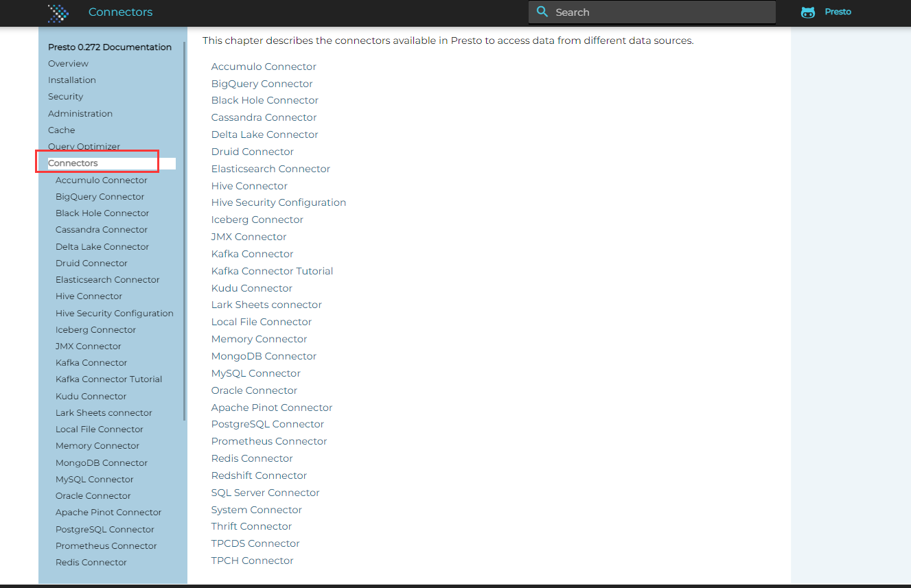This screenshot has height=588, width=911.
Task: Select the highlighted Connectors sidebar item
Action: click(112, 163)
